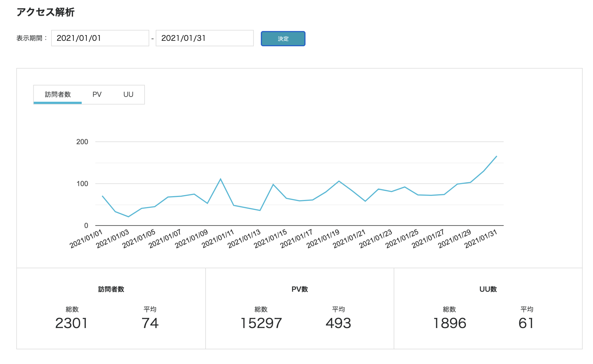Viewport: 593px width, 364px height.
Task: Click the UU数 total value 1896
Action: tap(449, 323)
